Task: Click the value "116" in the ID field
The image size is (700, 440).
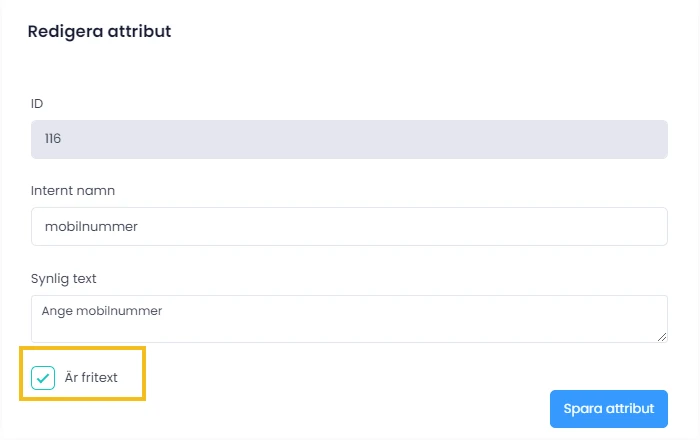Action: click(53, 139)
